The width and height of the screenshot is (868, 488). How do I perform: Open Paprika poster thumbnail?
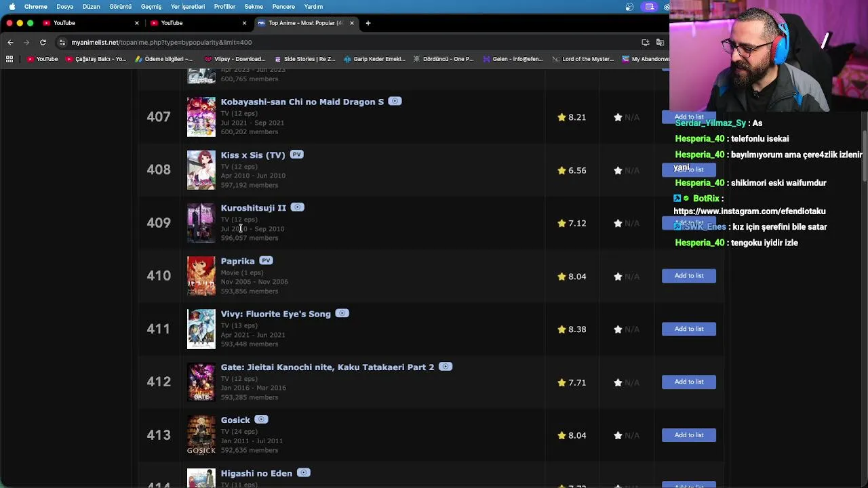(201, 276)
